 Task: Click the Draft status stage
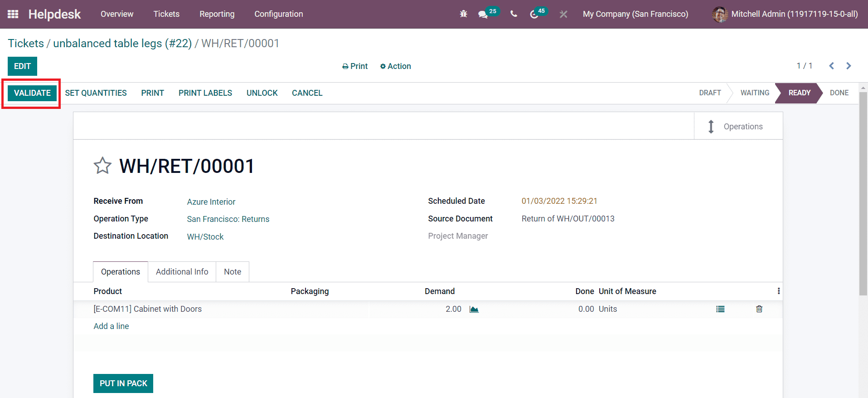tap(710, 93)
